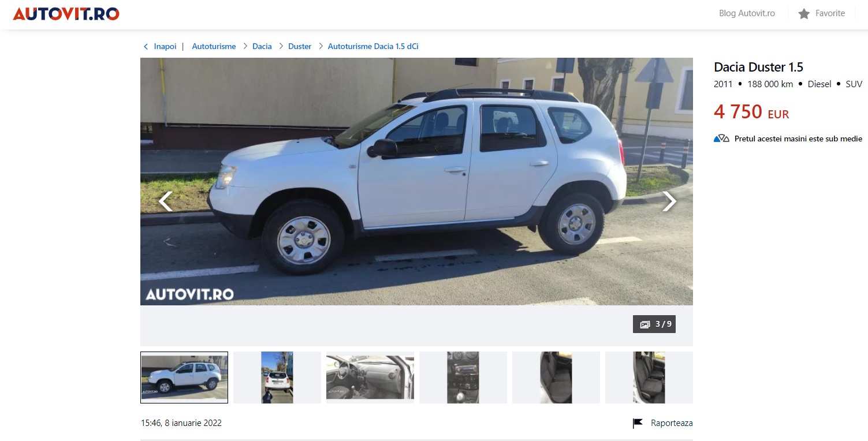Click the Autovit.ro logo

pyautogui.click(x=66, y=14)
